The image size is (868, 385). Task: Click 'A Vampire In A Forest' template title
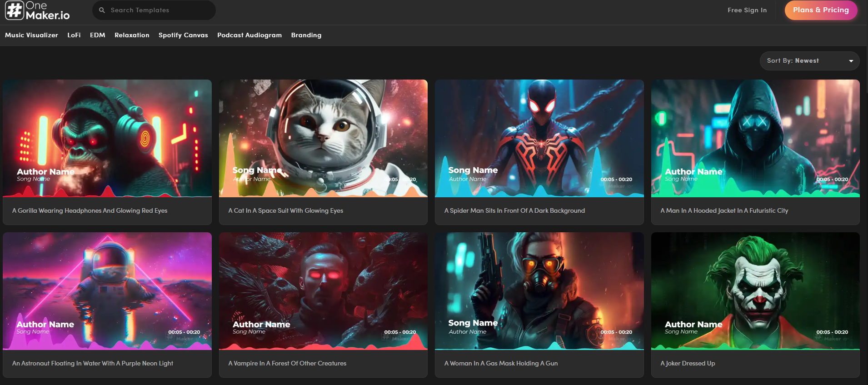pyautogui.click(x=287, y=363)
